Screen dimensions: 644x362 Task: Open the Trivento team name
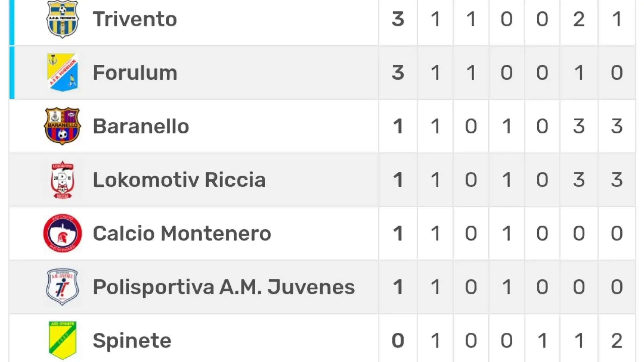pyautogui.click(x=135, y=19)
